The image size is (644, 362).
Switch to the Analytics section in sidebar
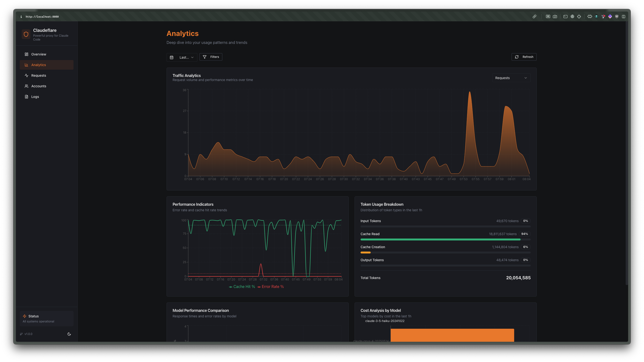pos(39,65)
